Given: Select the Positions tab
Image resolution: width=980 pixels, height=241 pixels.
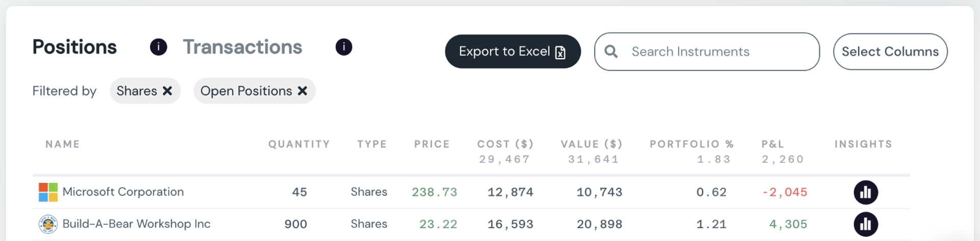Looking at the screenshot, I should [75, 47].
